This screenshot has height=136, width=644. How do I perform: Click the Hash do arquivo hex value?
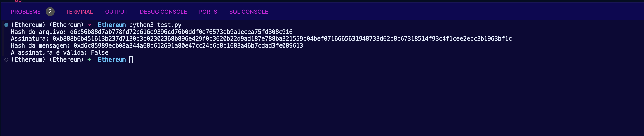[x=181, y=32]
